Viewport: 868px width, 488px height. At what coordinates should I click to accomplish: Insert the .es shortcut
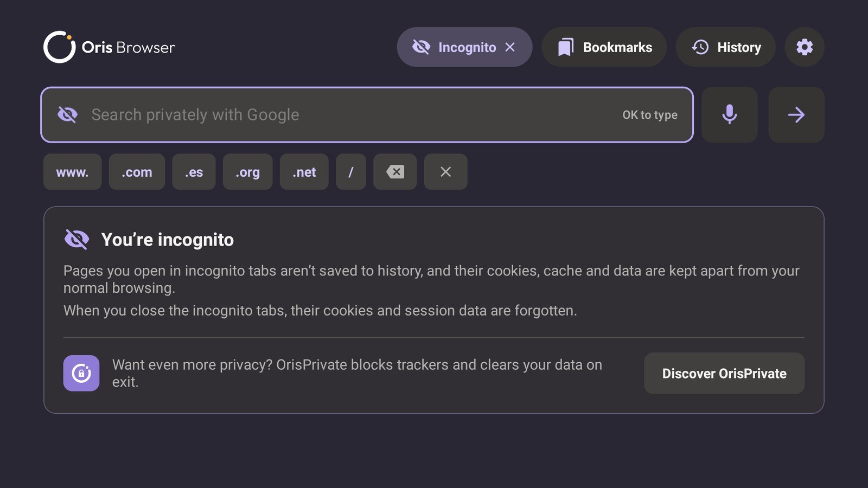pyautogui.click(x=194, y=172)
